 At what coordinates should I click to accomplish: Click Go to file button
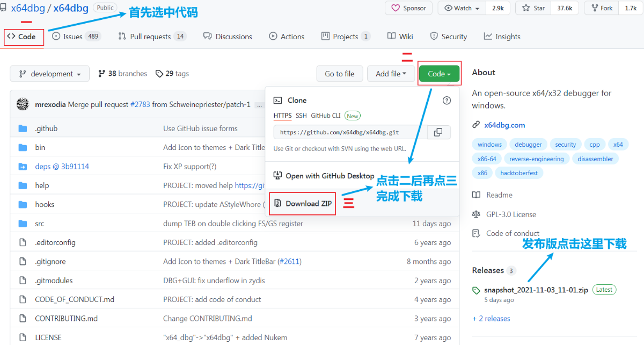pos(340,74)
